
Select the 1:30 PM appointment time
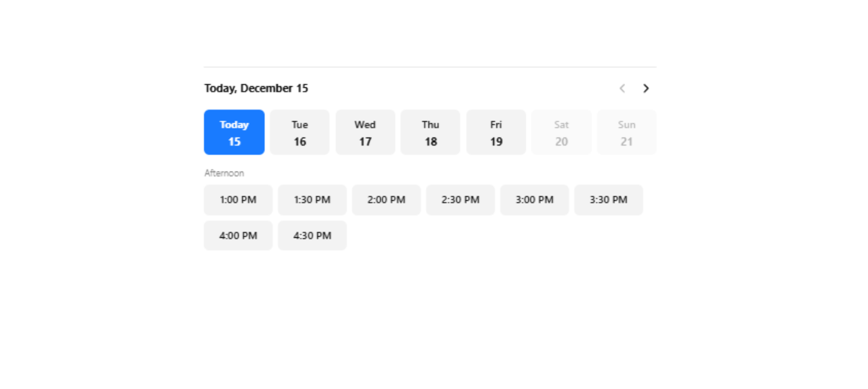click(x=312, y=199)
